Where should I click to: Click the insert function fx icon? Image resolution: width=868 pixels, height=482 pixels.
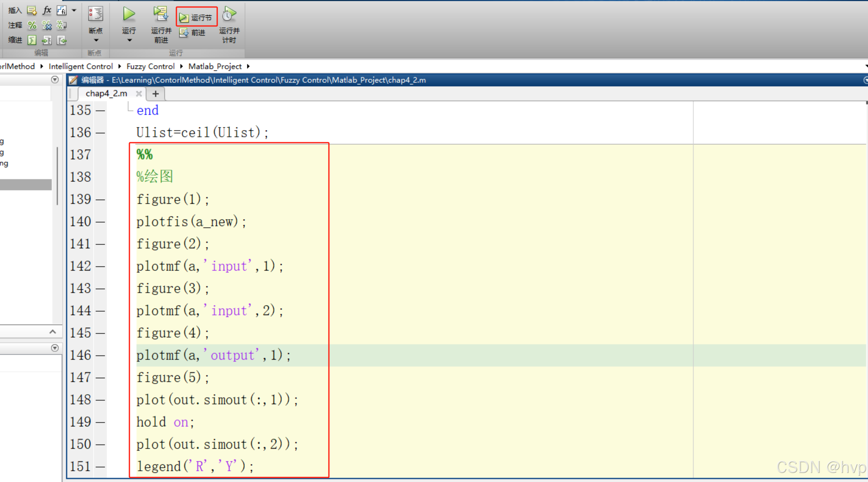47,10
